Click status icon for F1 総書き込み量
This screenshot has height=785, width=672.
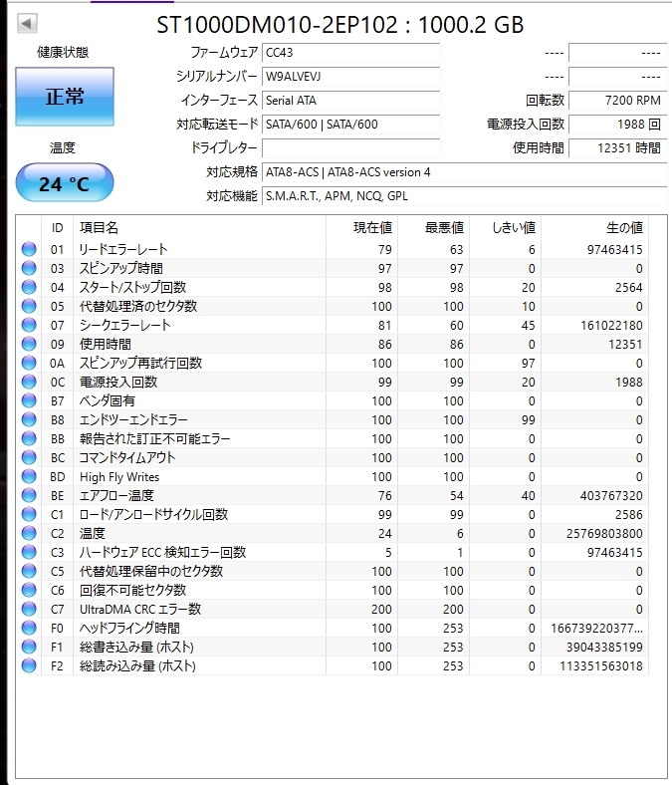[x=29, y=647]
